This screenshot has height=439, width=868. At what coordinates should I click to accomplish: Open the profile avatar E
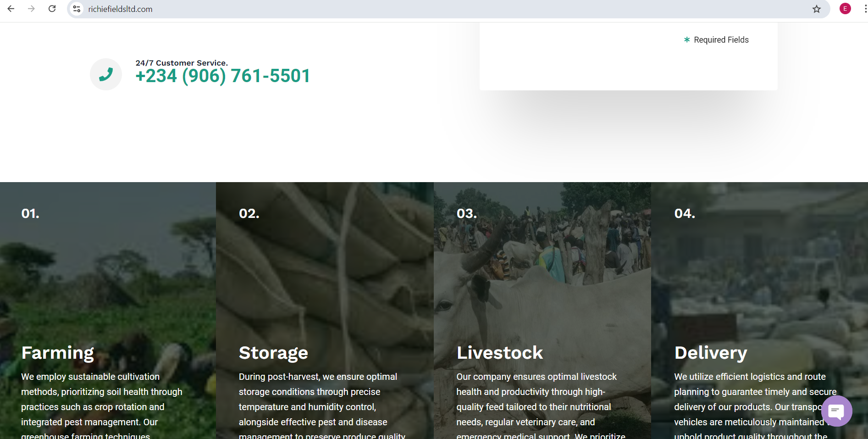coord(845,9)
